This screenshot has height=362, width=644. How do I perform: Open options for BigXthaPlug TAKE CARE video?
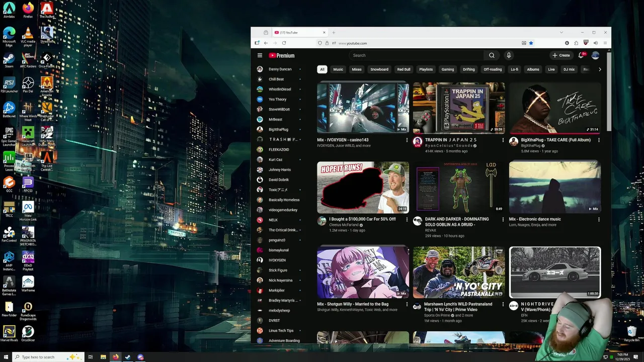coord(599,140)
